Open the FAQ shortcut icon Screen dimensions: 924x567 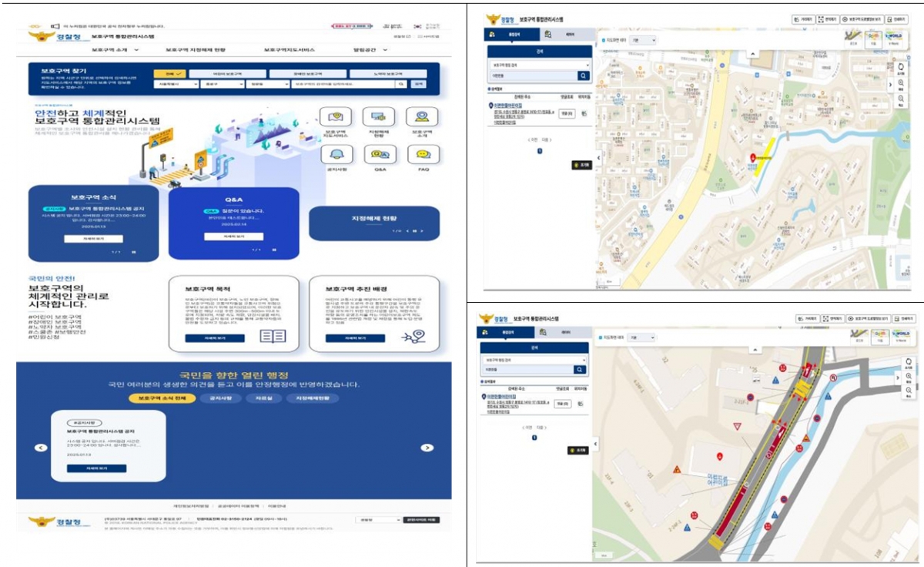pos(422,154)
